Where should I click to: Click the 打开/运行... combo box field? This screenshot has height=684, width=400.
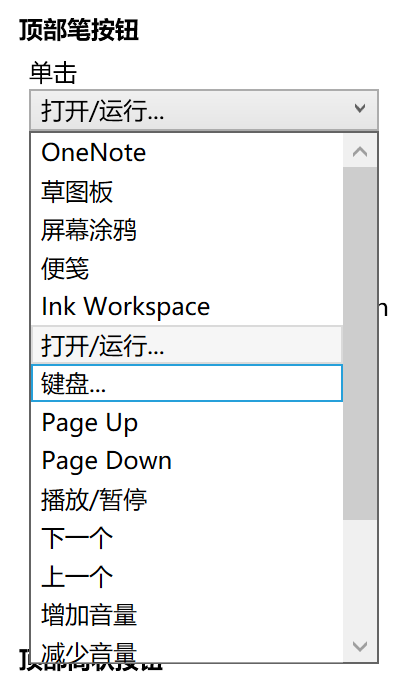204,110
